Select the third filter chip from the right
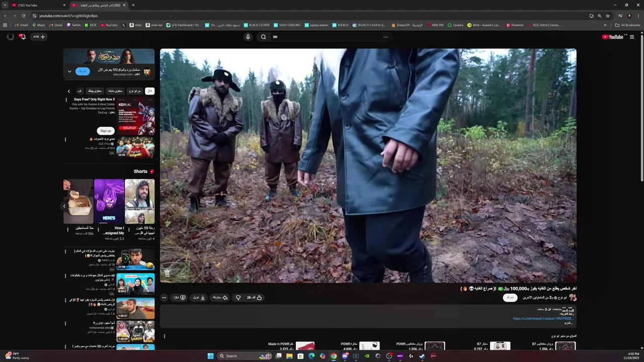Screen dimensions: 644x362 point(115,91)
